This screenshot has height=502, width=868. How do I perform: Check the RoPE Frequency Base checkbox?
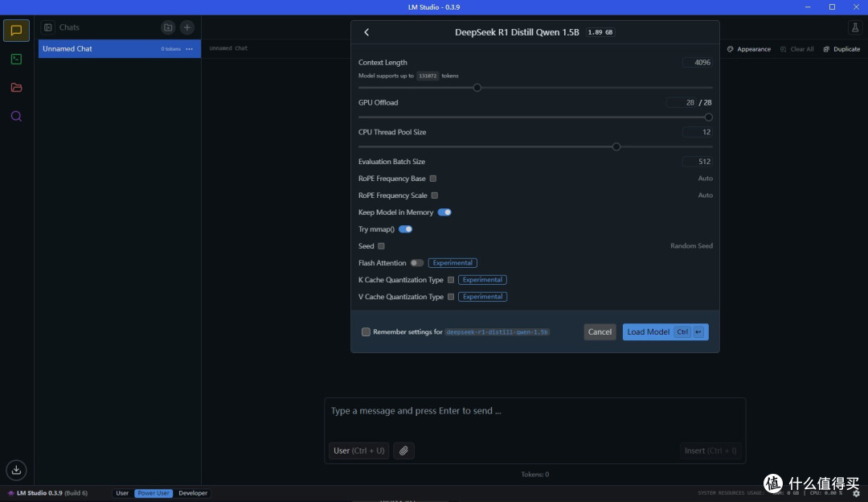433,179
